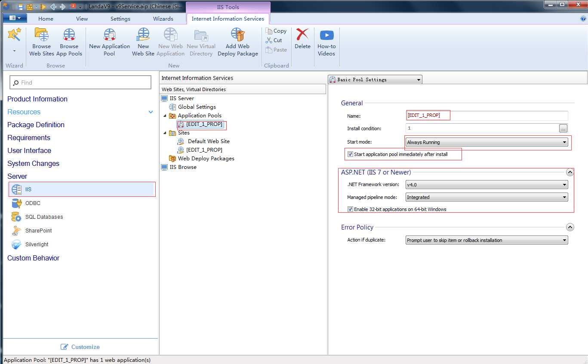Open the Home ribbon tab

click(46, 19)
